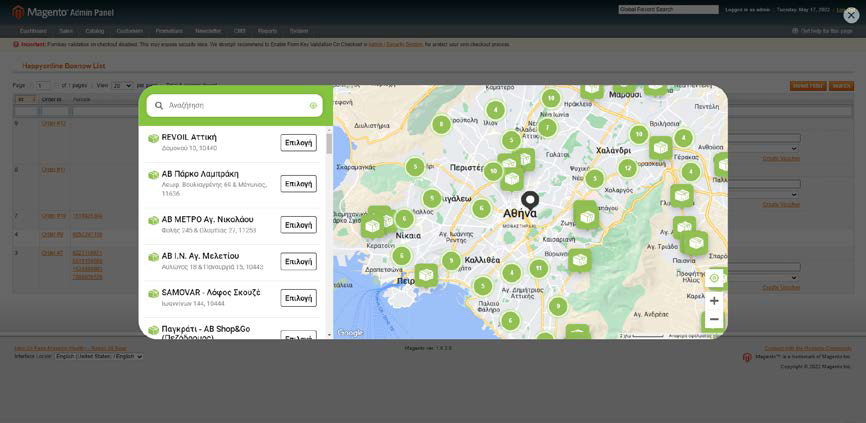Screen dimensions: 866x423
Task: Zoom out on the map
Action: tap(713, 320)
